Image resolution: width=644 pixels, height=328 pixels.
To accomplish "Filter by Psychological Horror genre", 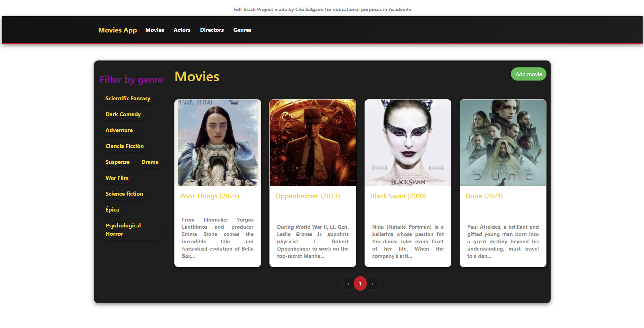I will pos(132,230).
